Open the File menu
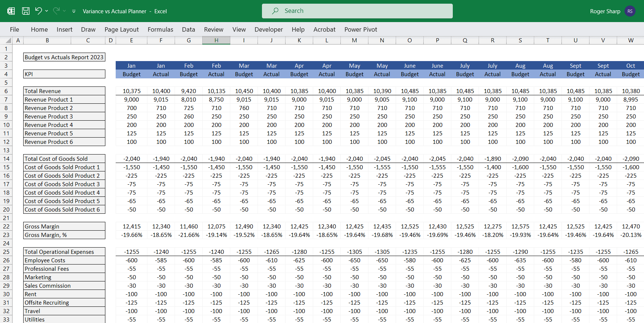The height and width of the screenshot is (323, 644). [15, 29]
